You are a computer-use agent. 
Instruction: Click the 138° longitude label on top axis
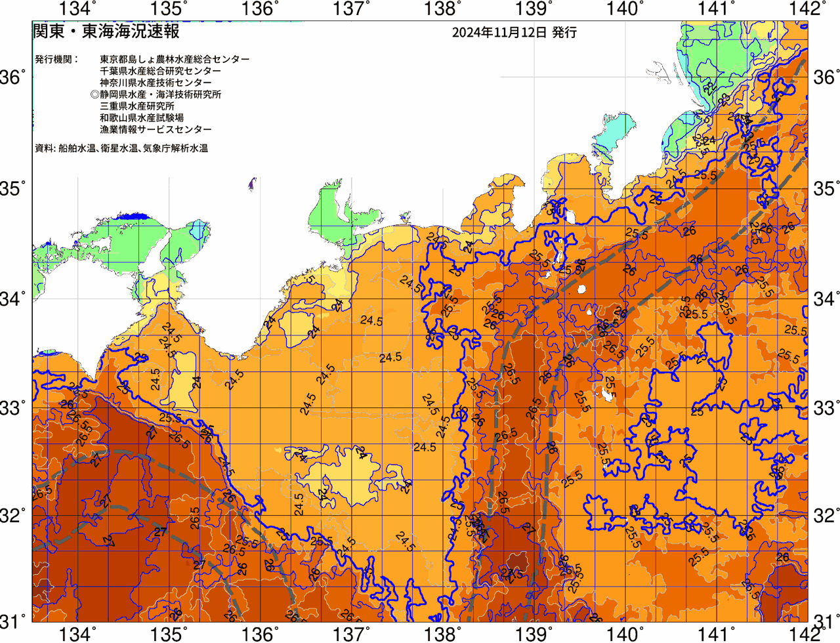[443, 9]
